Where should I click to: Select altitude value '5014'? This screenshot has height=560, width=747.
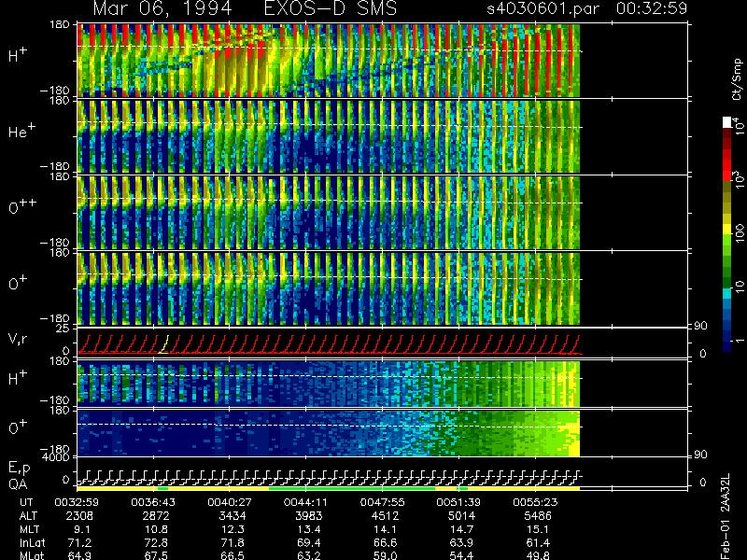pyautogui.click(x=461, y=516)
